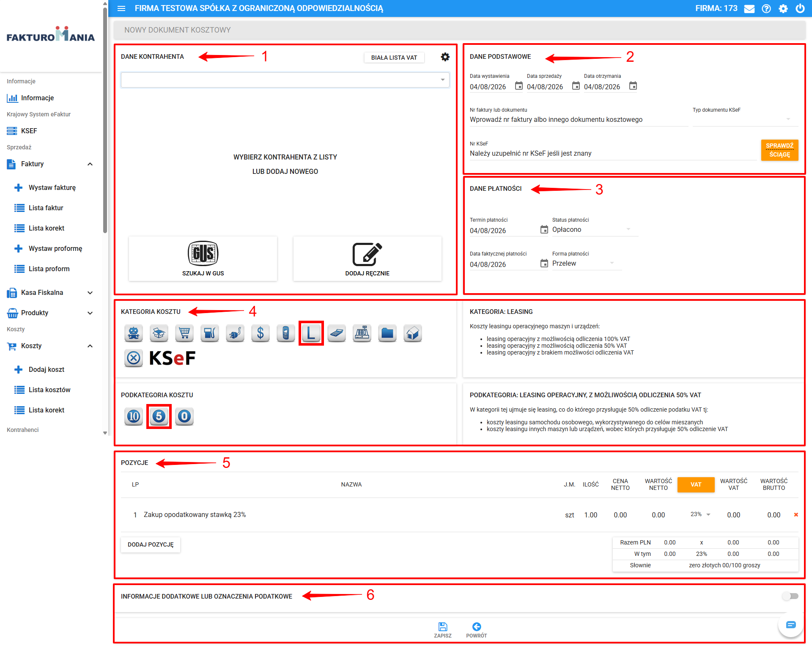Click the circled X category icon
The width and height of the screenshot is (812, 646).
coord(134,358)
